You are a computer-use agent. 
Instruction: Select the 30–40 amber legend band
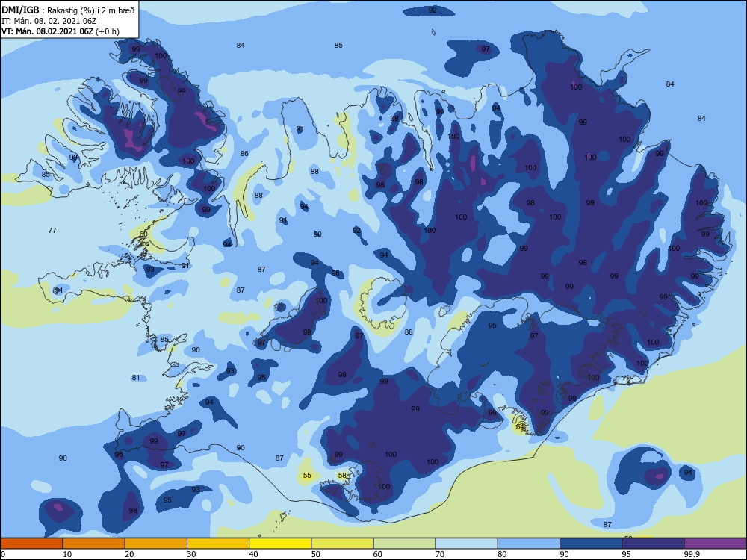pyautogui.click(x=218, y=544)
